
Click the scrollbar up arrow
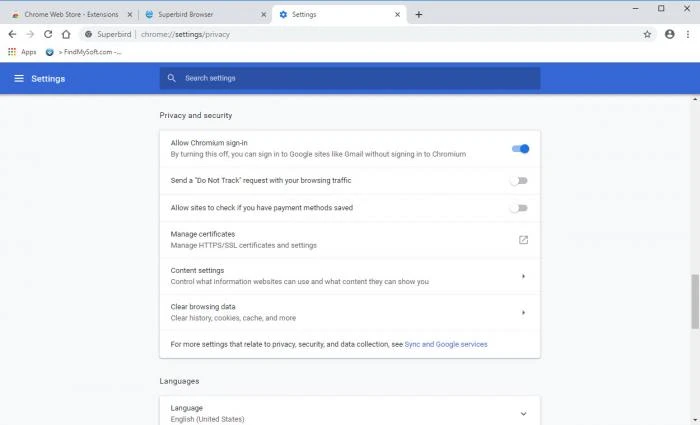(x=695, y=99)
